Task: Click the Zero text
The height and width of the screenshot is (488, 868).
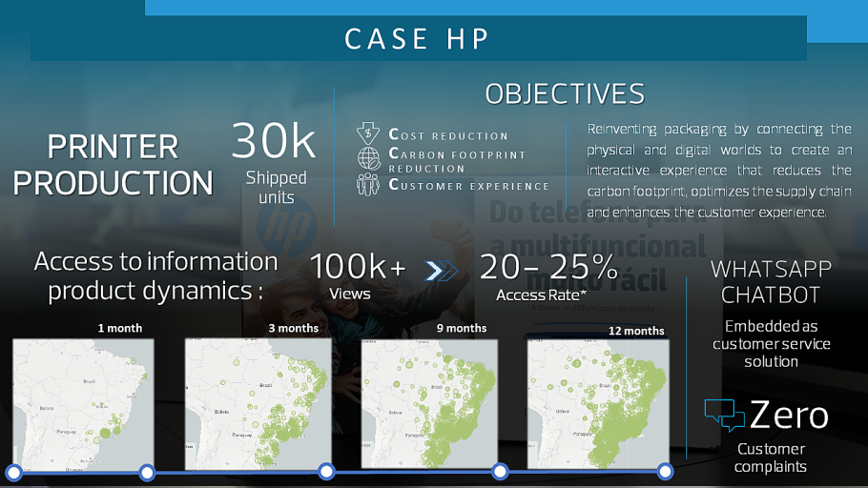Action: click(x=790, y=415)
